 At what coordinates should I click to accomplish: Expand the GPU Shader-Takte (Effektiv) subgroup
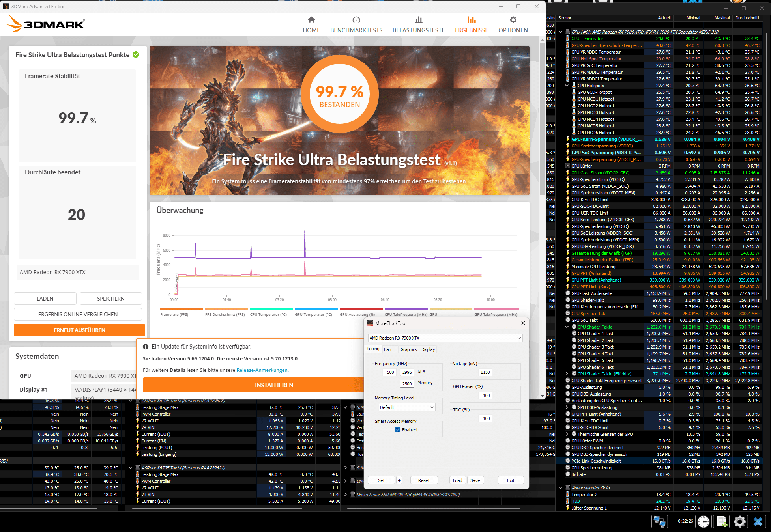(567, 374)
